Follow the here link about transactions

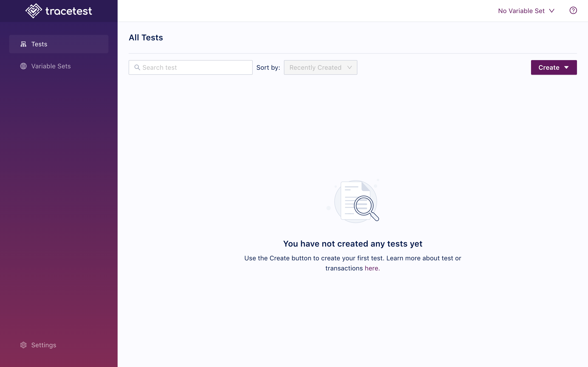tap(372, 268)
